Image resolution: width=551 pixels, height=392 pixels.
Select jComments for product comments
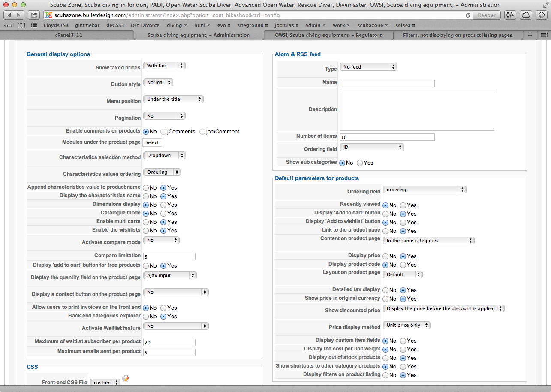[x=164, y=132]
